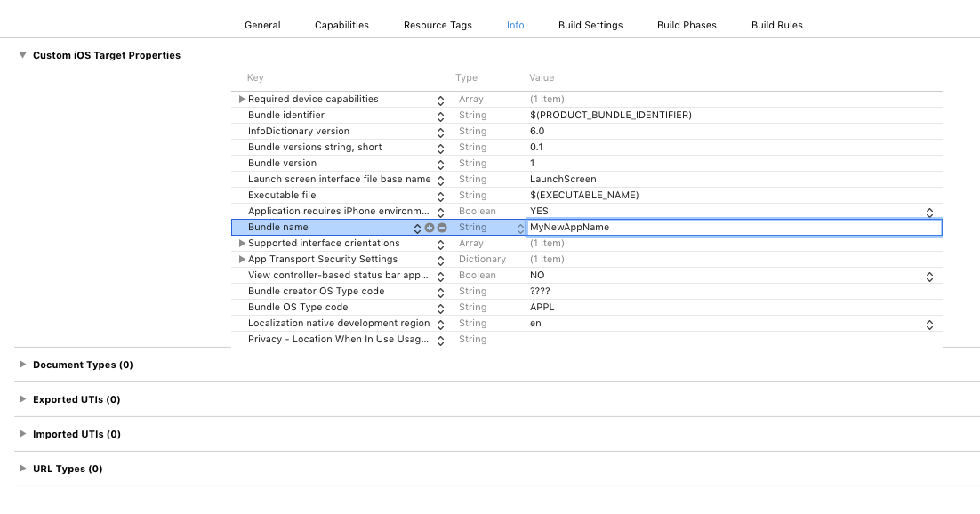Image resolution: width=980 pixels, height=514 pixels.
Task: Click the minus icon on Bundle name row
Action: (442, 228)
